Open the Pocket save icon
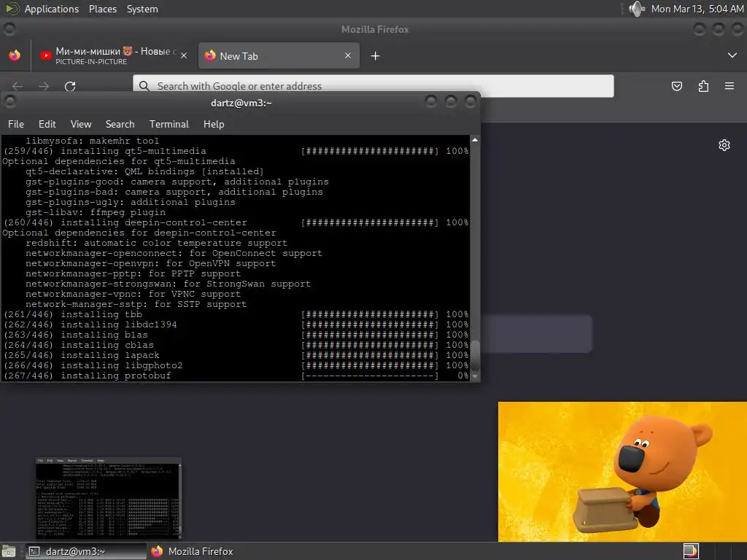Screen dimensions: 747x560 [676, 86]
